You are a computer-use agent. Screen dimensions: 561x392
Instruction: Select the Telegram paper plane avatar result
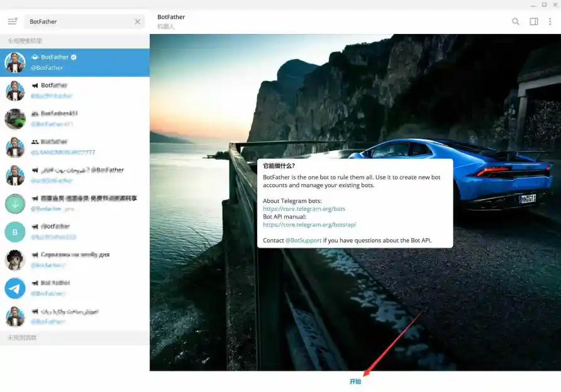(x=15, y=288)
